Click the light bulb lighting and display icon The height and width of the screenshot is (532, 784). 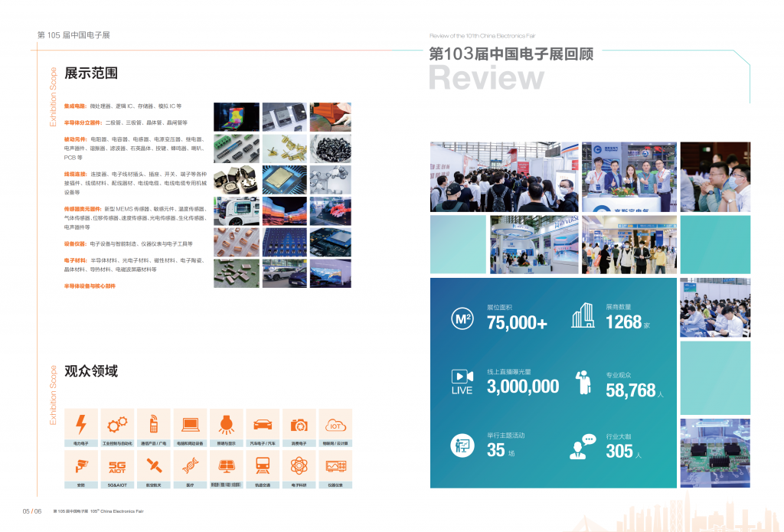(x=226, y=424)
